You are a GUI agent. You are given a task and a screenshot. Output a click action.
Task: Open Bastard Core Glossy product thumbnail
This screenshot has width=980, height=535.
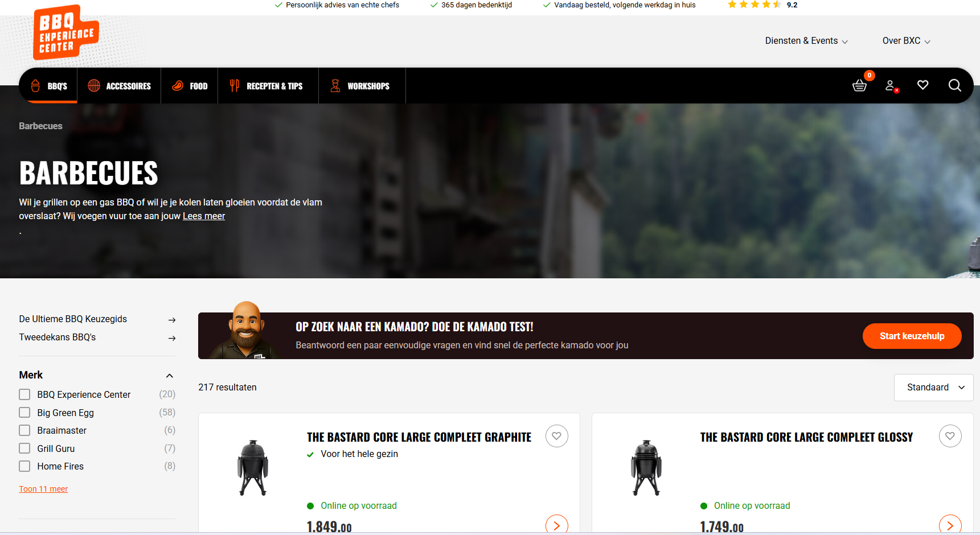(646, 468)
